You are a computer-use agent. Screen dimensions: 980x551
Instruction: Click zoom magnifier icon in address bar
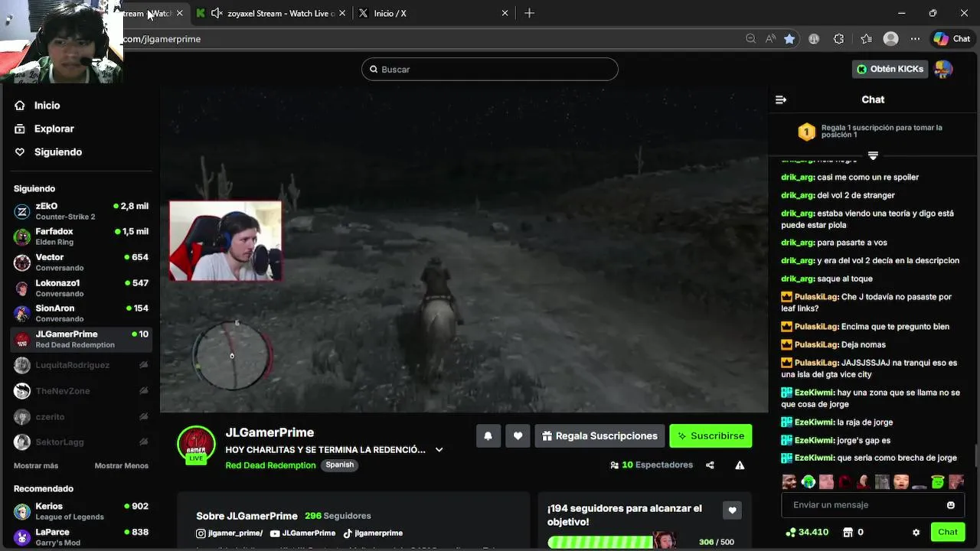coord(750,39)
